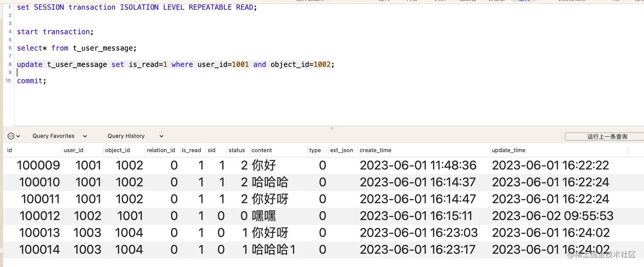Click content 你好 in row 100009
644x267 pixels.
coord(264,165)
